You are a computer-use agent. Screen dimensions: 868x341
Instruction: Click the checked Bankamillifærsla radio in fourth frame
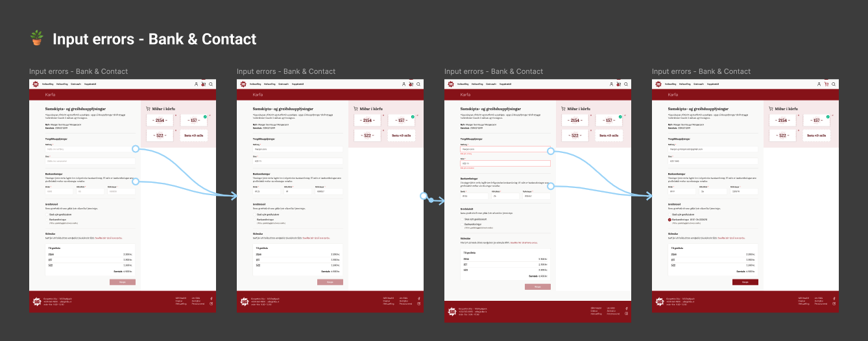669,220
